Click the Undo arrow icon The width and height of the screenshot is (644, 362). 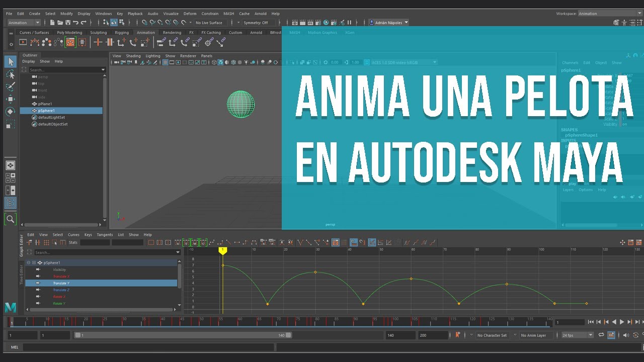pos(75,23)
